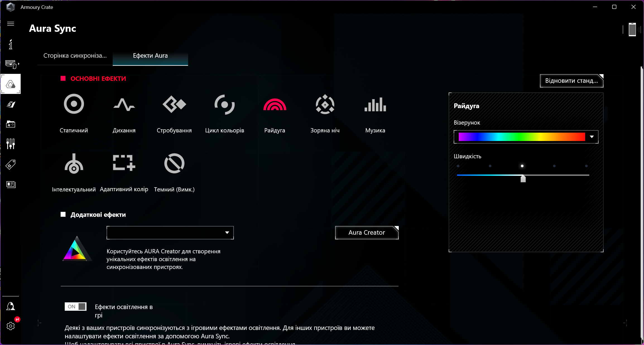
Task: Click the Швидкість label
Action: (x=467, y=156)
